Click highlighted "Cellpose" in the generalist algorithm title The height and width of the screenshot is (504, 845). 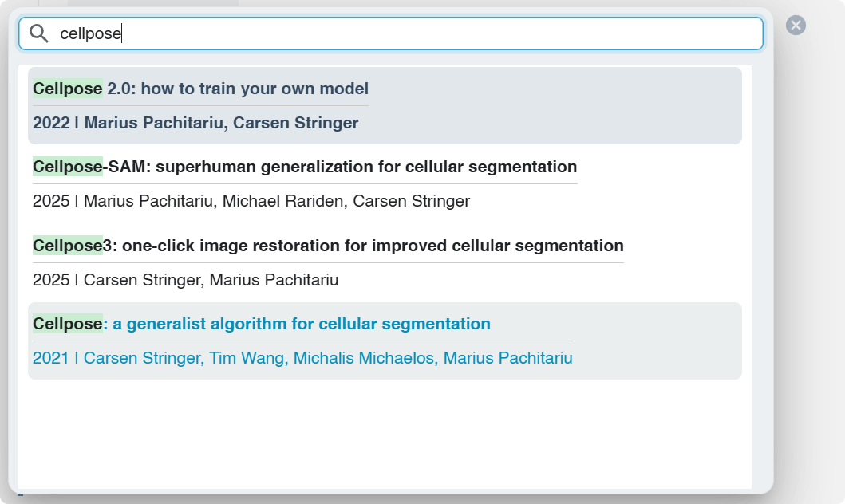(68, 325)
